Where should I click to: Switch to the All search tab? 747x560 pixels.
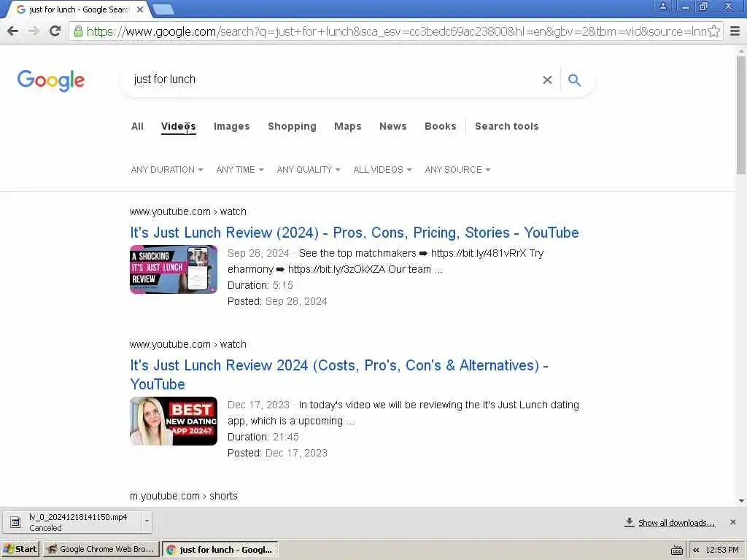coord(137,126)
